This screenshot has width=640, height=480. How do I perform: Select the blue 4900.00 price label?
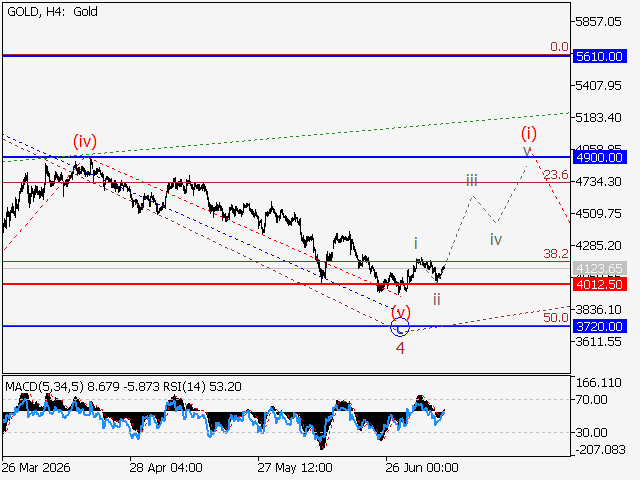click(600, 157)
